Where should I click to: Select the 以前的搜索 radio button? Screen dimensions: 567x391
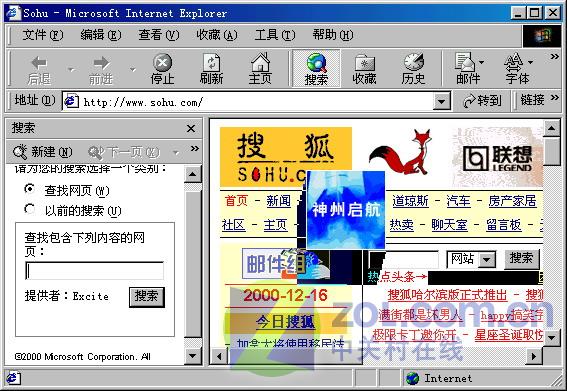coord(30,209)
